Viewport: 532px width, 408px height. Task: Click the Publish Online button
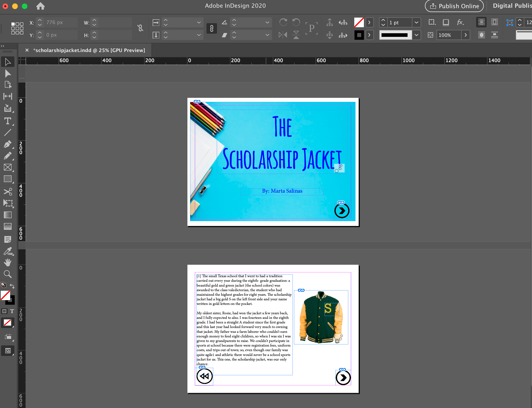[454, 6]
